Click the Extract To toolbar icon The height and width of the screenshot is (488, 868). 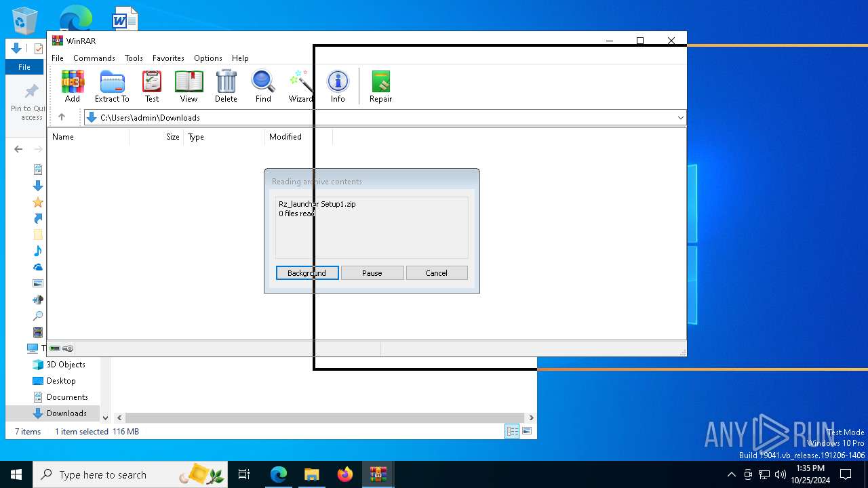(x=112, y=86)
